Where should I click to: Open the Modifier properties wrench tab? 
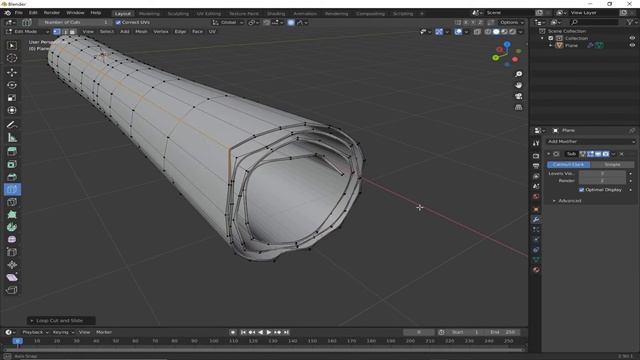(536, 220)
